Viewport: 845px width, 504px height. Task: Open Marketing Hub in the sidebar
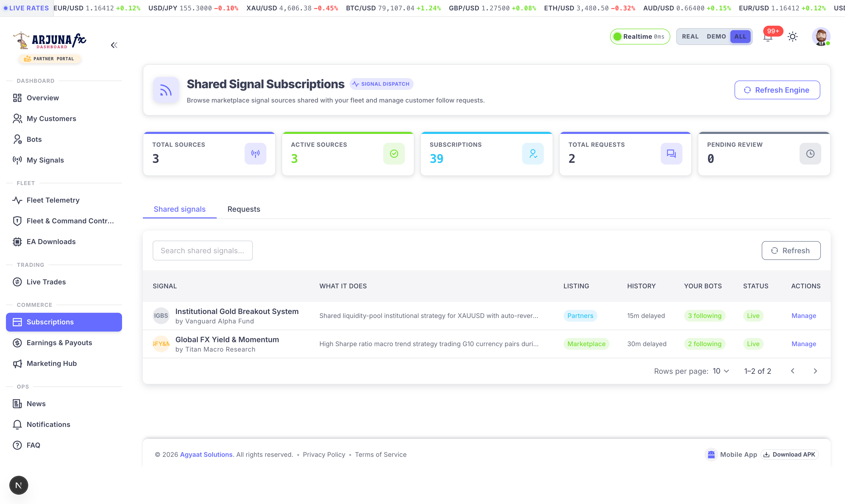64,363
